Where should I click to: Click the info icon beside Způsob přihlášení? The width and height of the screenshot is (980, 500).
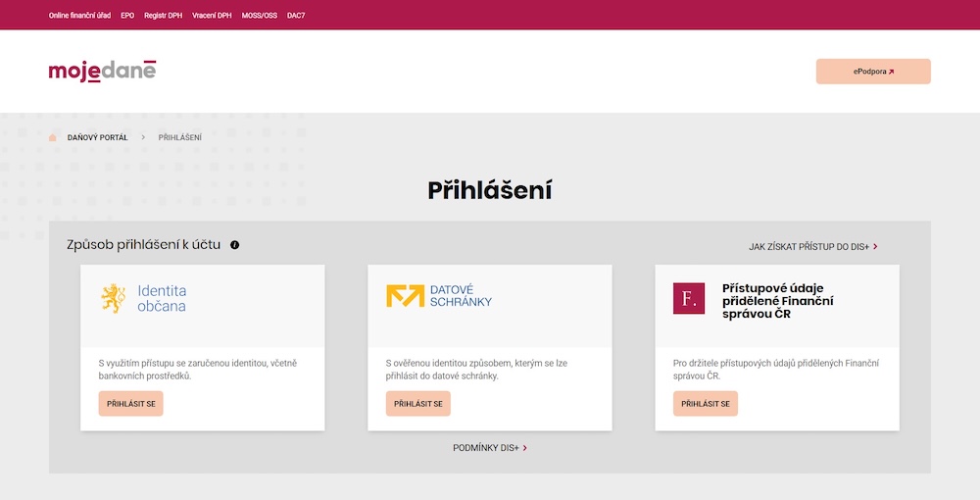click(235, 244)
